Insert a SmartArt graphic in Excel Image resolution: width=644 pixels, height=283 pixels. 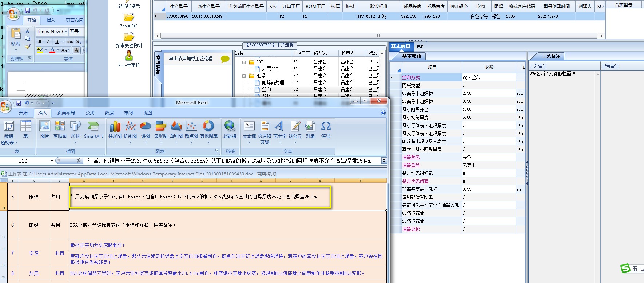[93, 130]
